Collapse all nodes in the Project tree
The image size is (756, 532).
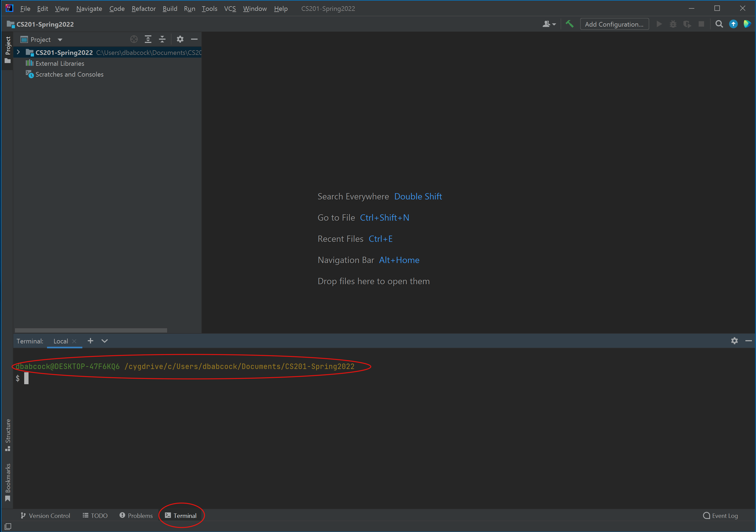(x=162, y=39)
